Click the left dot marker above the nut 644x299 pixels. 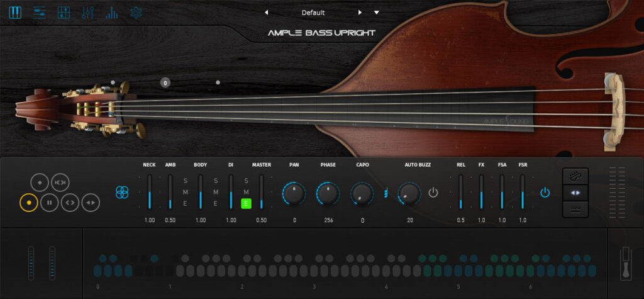pyautogui.click(x=113, y=82)
